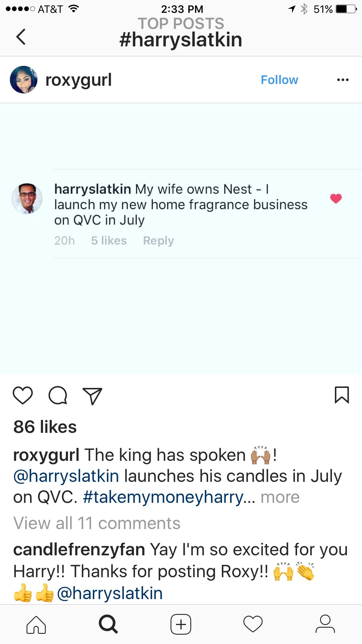Viewport: 362px width, 644px height.
Task: Bookmark this post
Action: 342,395
